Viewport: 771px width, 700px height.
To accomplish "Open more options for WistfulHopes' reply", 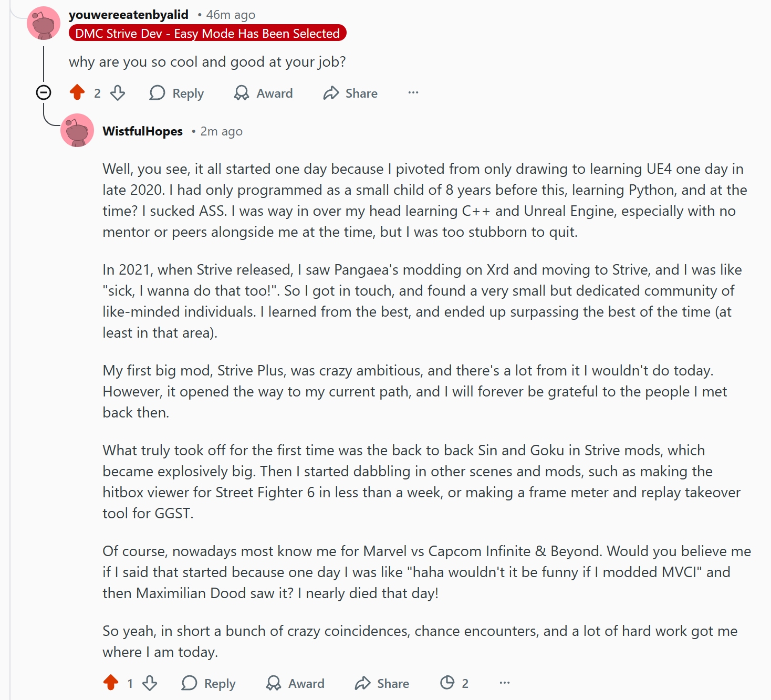I will (x=505, y=683).
